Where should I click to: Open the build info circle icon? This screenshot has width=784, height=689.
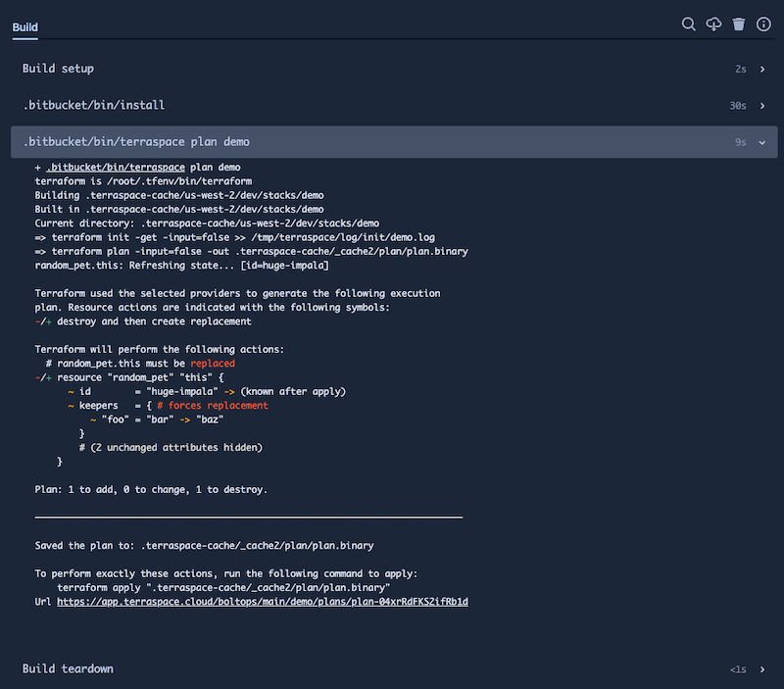[763, 24]
